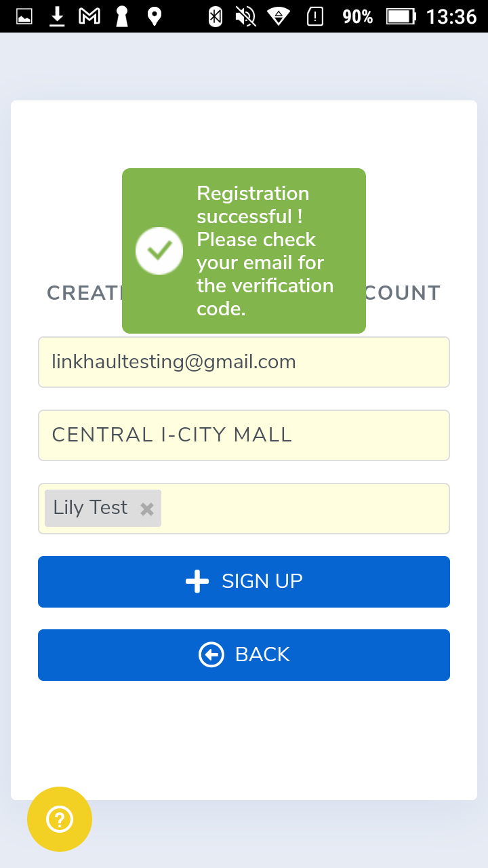This screenshot has height=868, width=488.
Task: Tap the Bluetooth status bar icon
Action: 215,16
